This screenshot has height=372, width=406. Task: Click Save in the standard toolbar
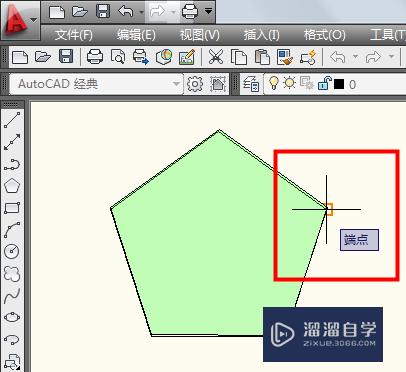pyautogui.click(x=66, y=56)
